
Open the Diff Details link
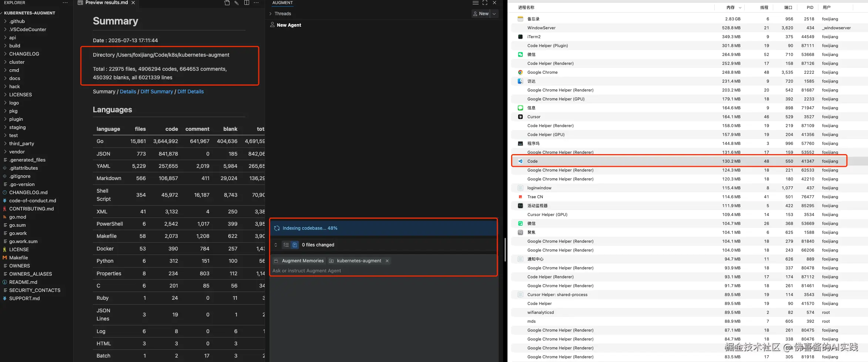(191, 92)
